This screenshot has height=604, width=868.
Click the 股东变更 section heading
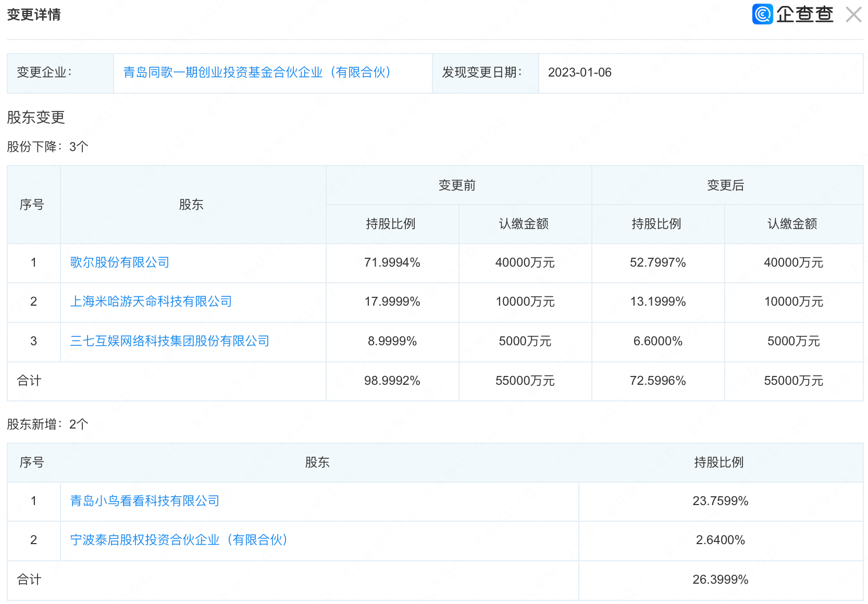pyautogui.click(x=36, y=117)
